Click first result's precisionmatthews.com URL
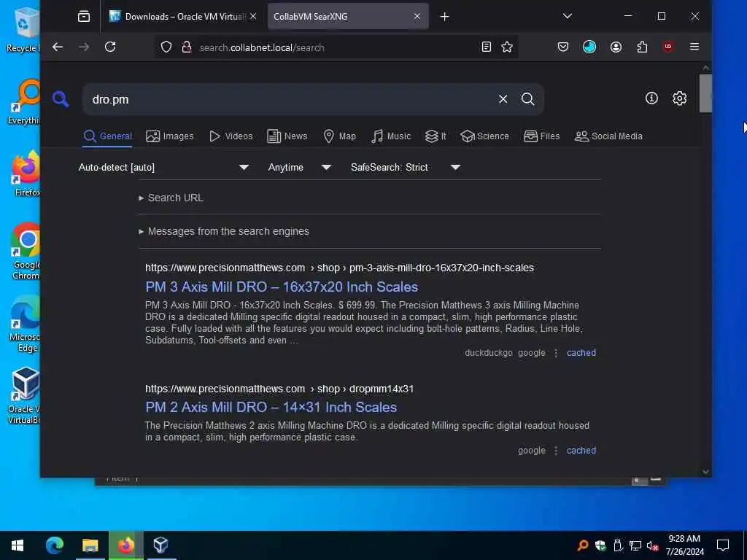 339,268
